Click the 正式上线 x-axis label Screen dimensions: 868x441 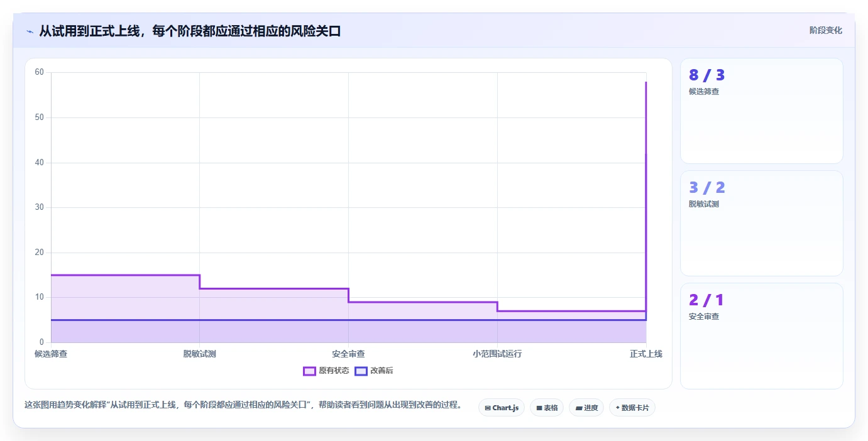(646, 354)
